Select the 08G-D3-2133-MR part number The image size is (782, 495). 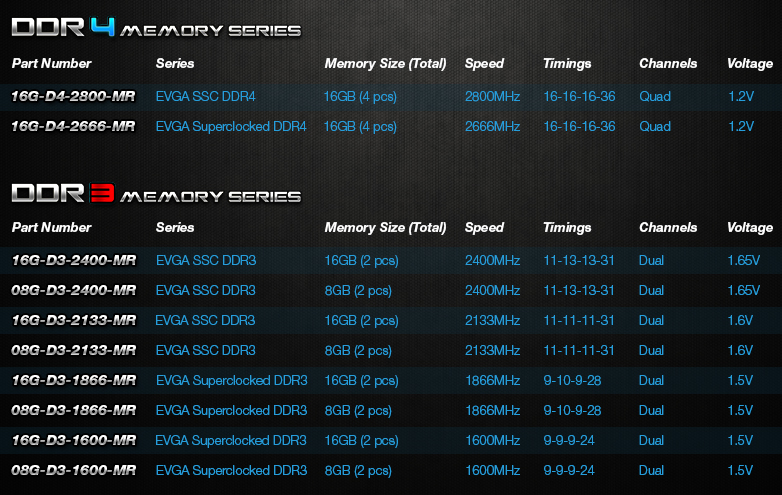coord(73,351)
